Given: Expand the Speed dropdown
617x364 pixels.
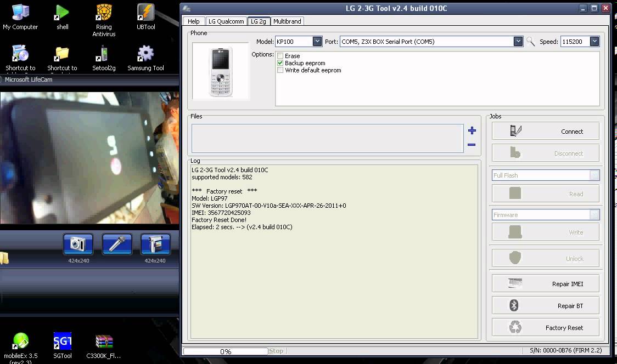Looking at the screenshot, I should [594, 41].
